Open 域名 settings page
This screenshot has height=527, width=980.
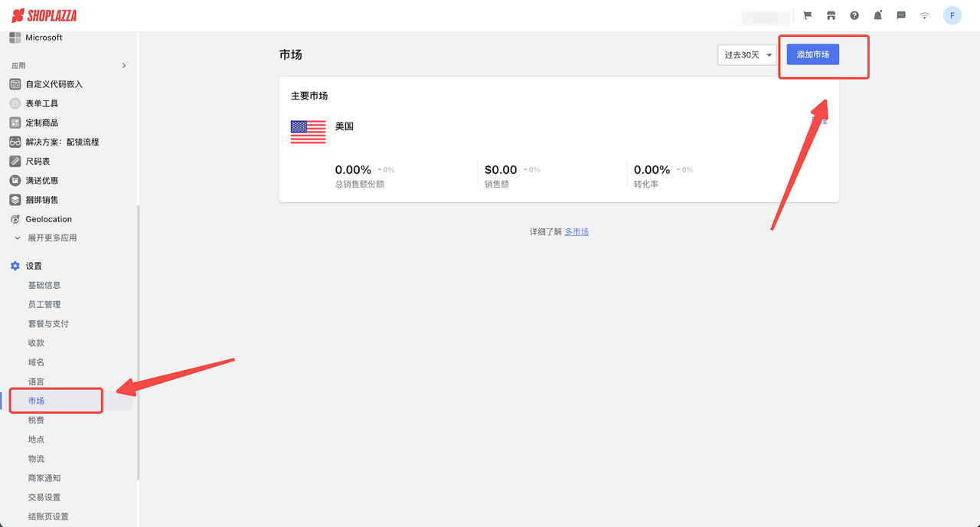(36, 362)
